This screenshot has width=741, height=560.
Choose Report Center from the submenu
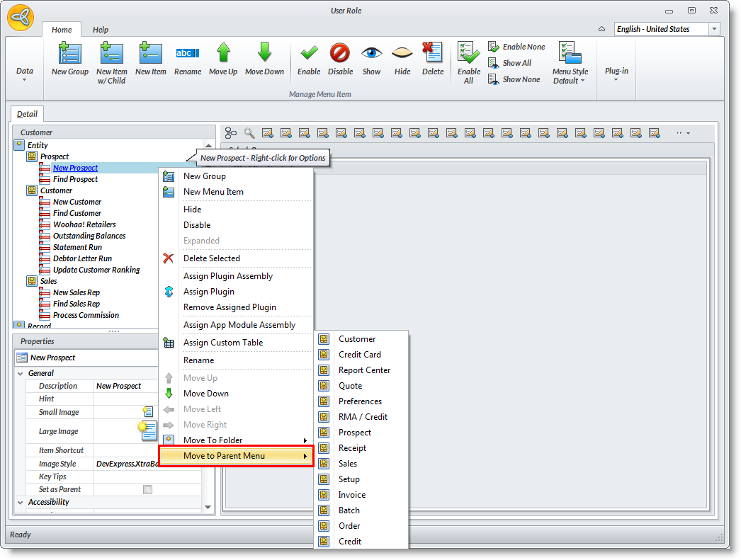(364, 370)
